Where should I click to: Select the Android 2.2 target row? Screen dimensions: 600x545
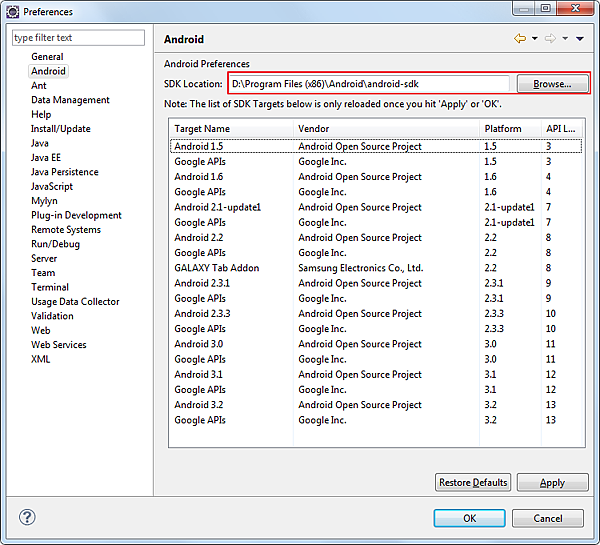[376, 237]
